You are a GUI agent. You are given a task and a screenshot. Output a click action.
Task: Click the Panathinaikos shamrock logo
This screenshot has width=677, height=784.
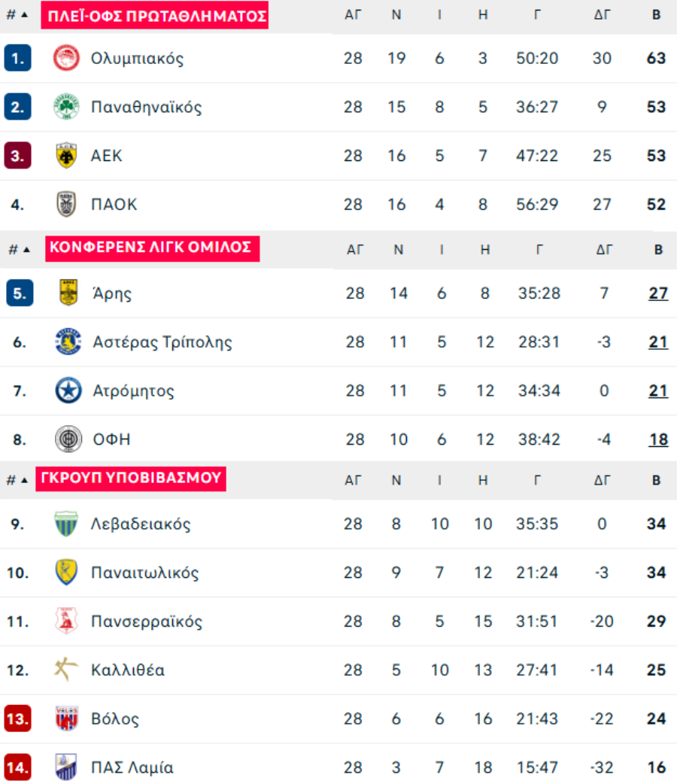pyautogui.click(x=66, y=107)
